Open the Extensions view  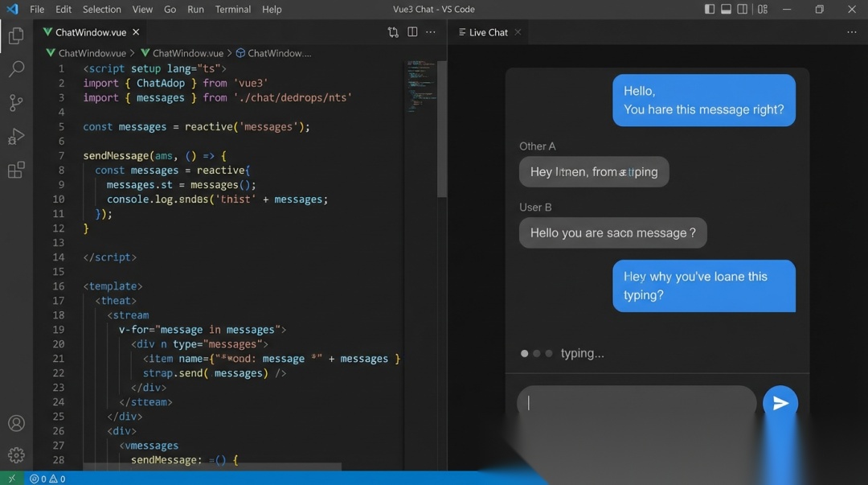[x=16, y=170]
